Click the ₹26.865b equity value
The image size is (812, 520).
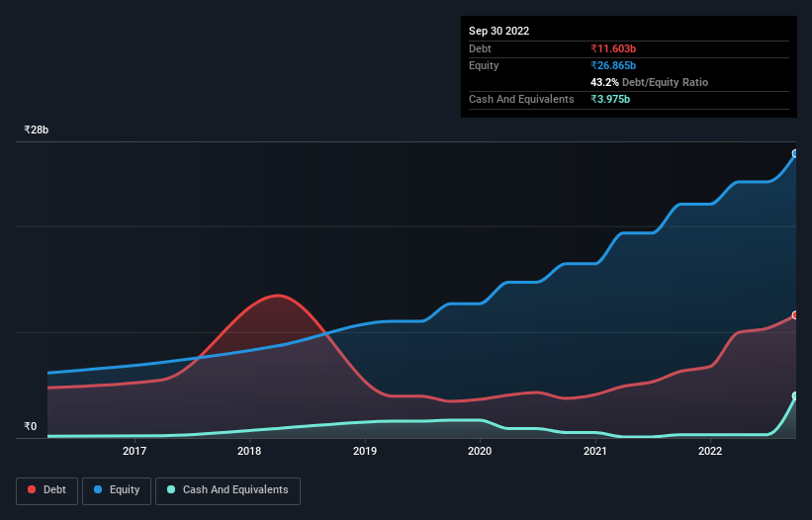(x=613, y=65)
